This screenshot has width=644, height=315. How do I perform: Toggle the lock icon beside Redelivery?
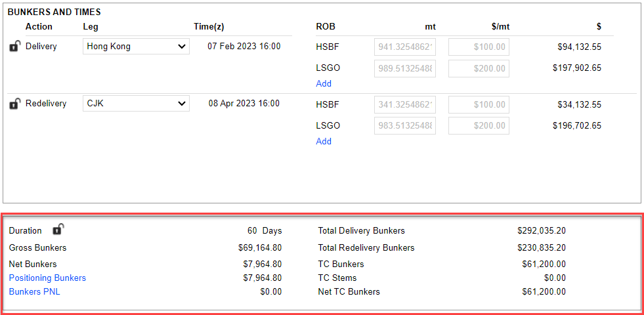click(x=14, y=104)
